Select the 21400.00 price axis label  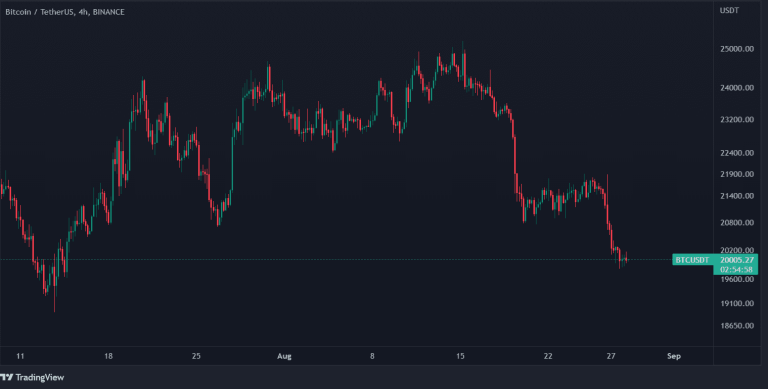[x=737, y=196]
